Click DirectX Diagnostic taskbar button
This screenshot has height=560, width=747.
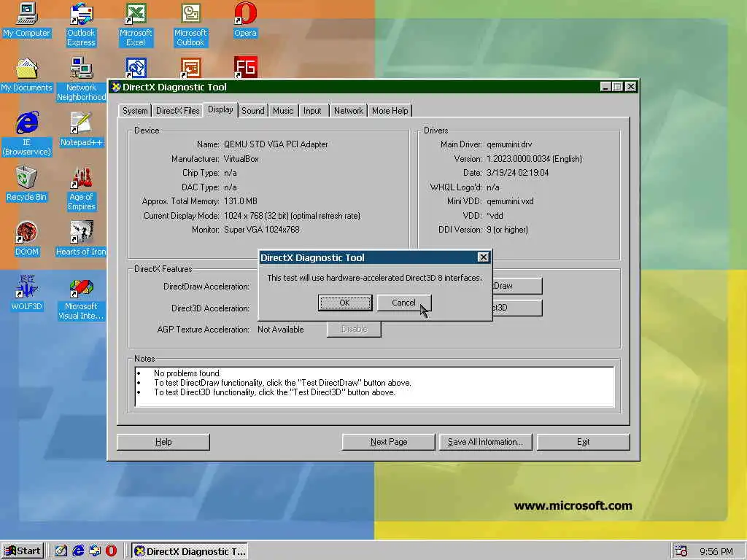[x=190, y=551]
